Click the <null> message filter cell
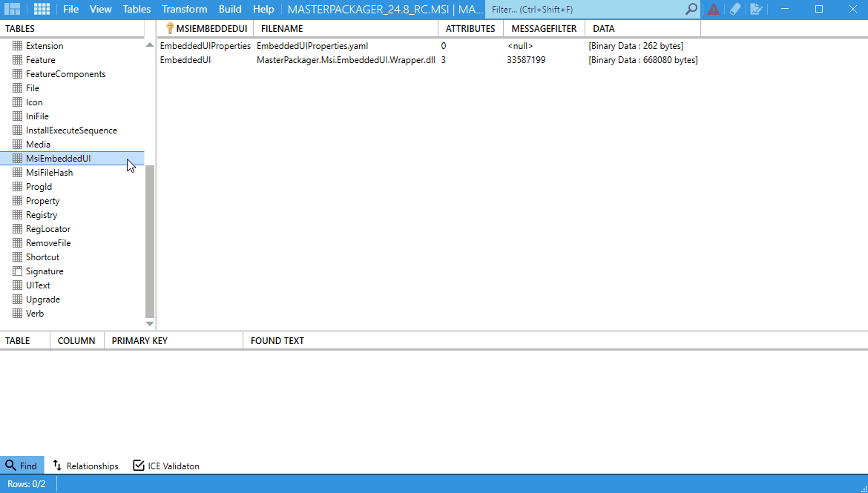The height and width of the screenshot is (493, 868). click(520, 46)
